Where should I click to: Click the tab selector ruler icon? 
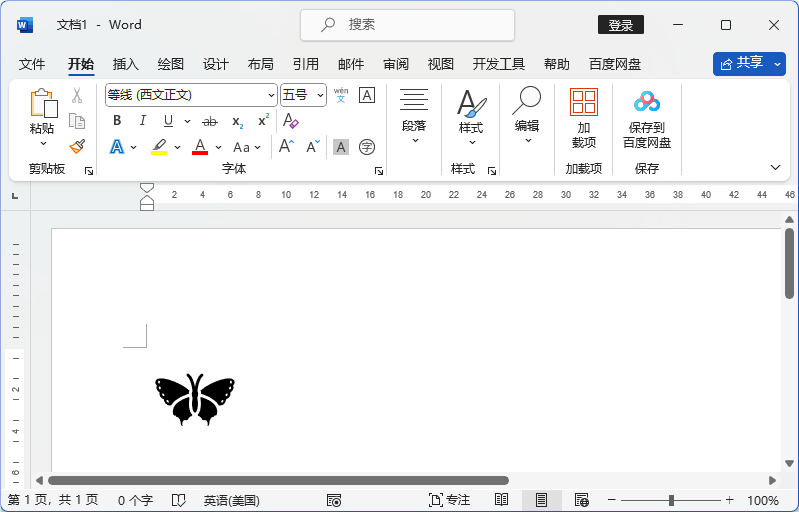click(15, 196)
